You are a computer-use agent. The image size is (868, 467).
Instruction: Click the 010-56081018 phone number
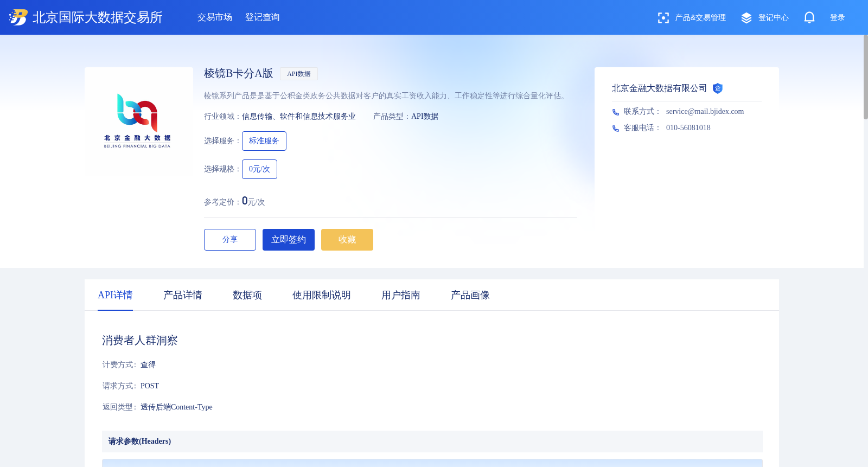click(x=688, y=128)
